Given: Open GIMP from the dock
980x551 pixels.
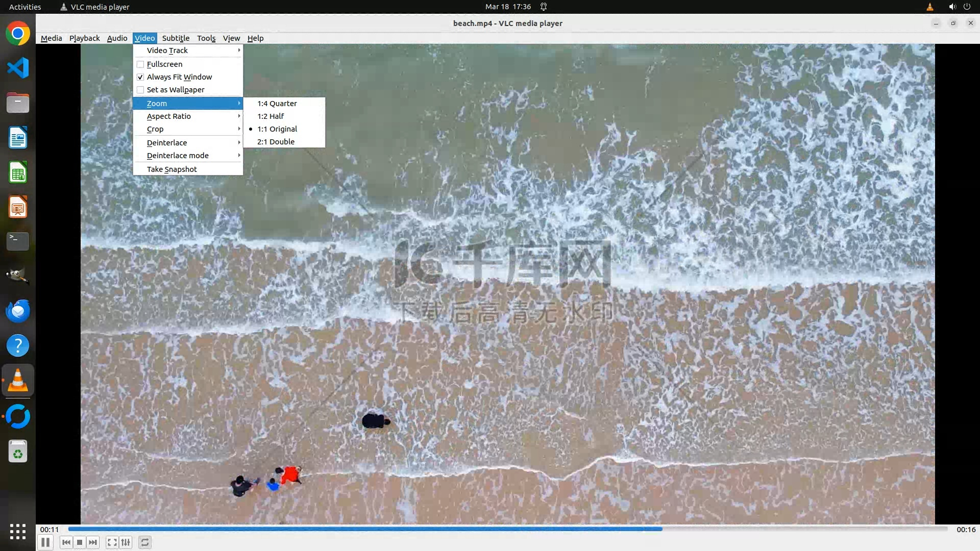Looking at the screenshot, I should pos(18,276).
